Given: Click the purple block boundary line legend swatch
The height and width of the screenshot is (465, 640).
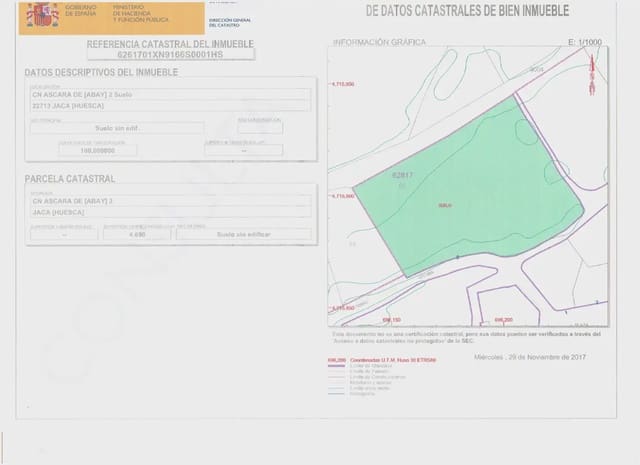Looking at the screenshot, I should [x=336, y=366].
